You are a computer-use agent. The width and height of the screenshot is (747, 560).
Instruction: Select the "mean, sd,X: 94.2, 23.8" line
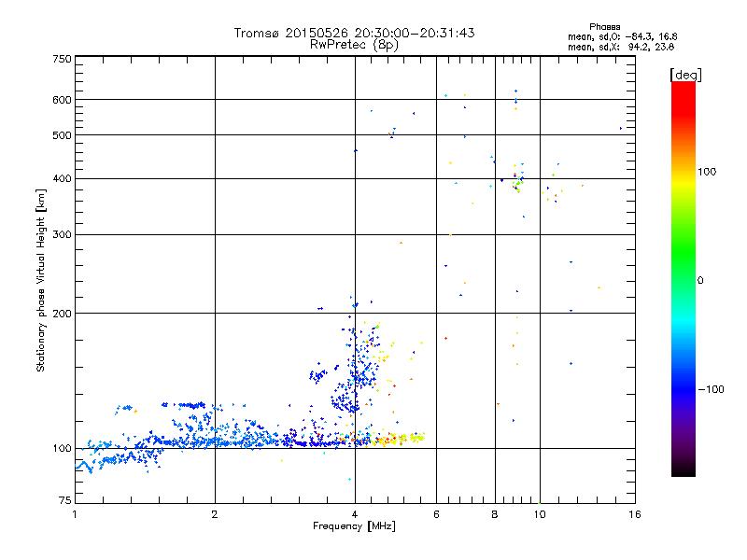pyautogui.click(x=621, y=47)
